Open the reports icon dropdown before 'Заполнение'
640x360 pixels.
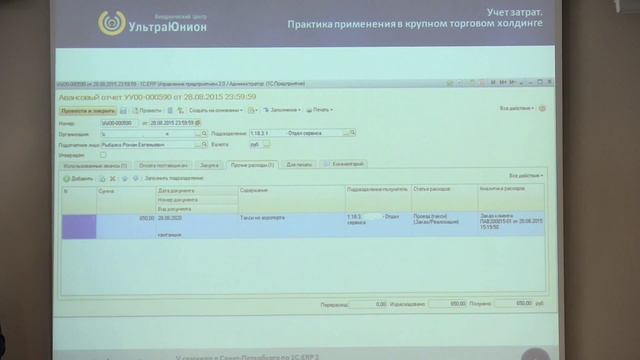click(253, 110)
